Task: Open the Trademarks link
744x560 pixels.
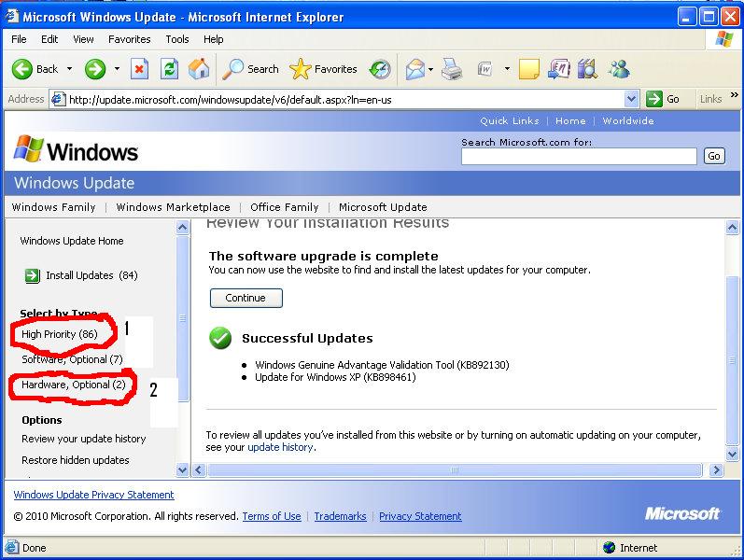Action: click(x=340, y=516)
